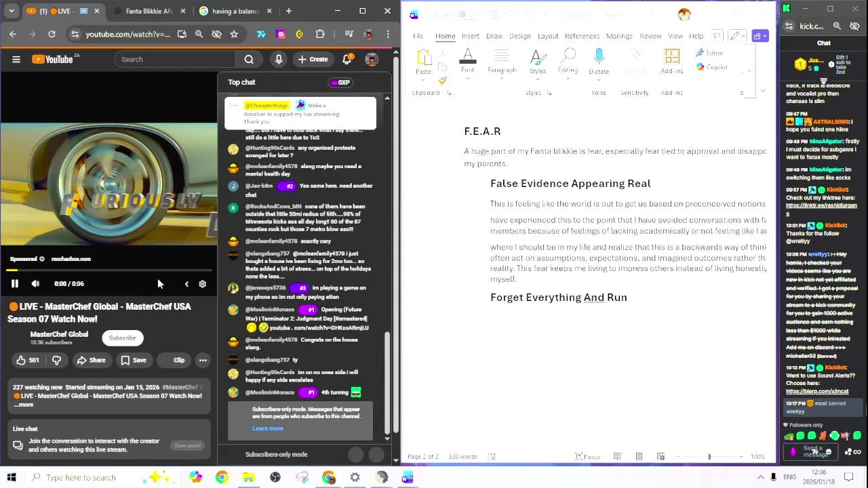The image size is (868, 488).
Task: Open YouTube notifications bell
Action: tap(347, 59)
